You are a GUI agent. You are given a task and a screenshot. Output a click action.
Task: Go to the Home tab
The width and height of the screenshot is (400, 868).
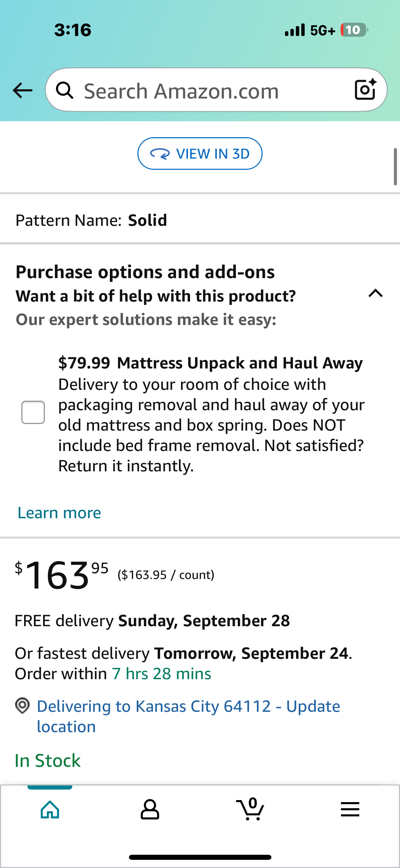[x=50, y=810]
